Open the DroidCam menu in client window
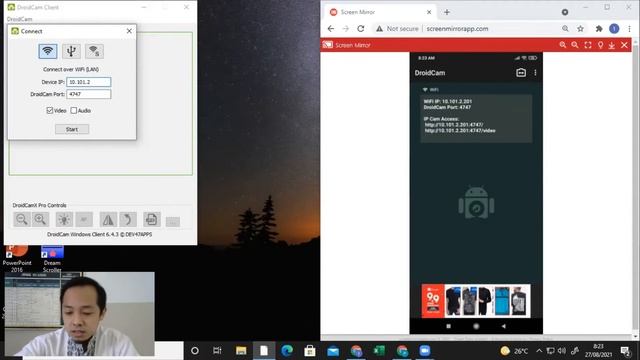This screenshot has height=360, width=640. 19,19
